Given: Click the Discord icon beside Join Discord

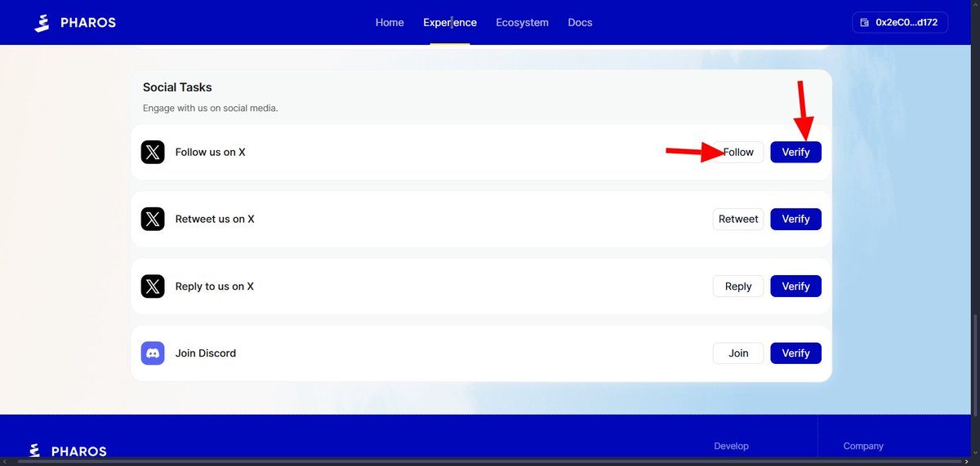Looking at the screenshot, I should point(153,353).
